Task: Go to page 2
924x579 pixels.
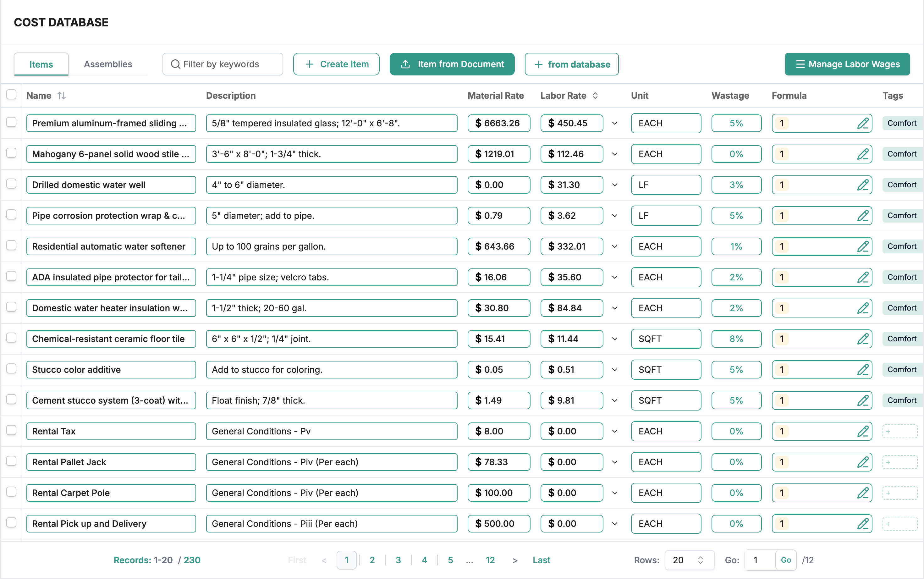Action: coord(372,560)
